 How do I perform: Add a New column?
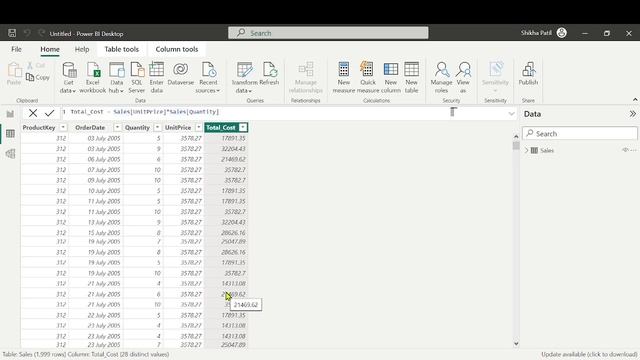pos(391,78)
